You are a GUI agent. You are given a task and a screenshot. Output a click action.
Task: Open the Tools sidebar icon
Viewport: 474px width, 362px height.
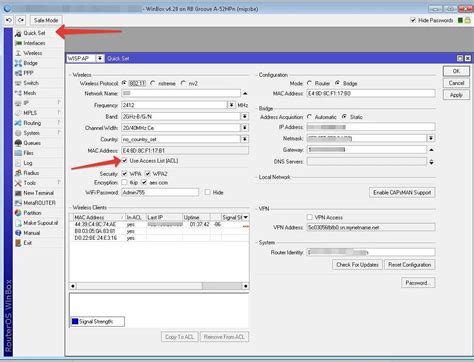[x=18, y=183]
